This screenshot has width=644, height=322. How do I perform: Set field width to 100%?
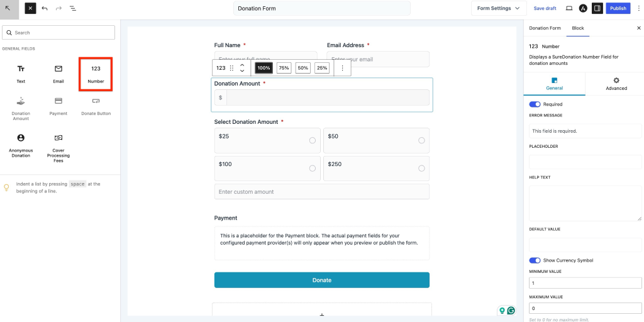(x=264, y=68)
